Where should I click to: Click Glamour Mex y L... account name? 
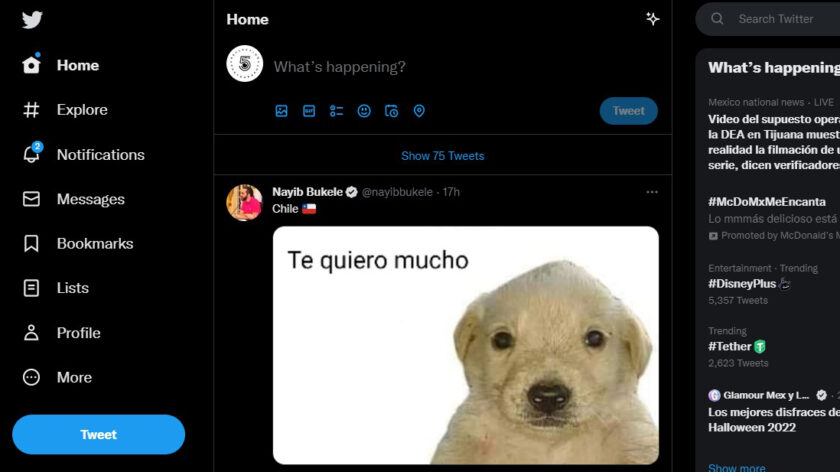(x=766, y=395)
